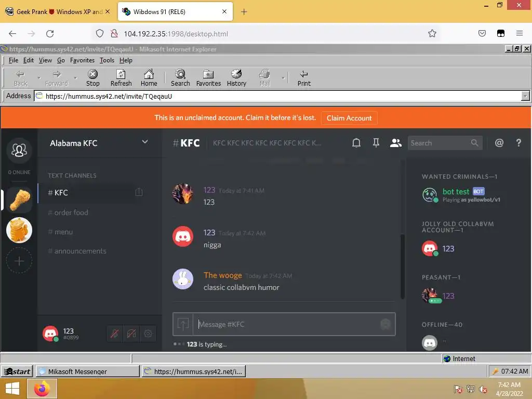532x399 pixels.
Task: Open Favorites toolbar button
Action: click(x=208, y=78)
